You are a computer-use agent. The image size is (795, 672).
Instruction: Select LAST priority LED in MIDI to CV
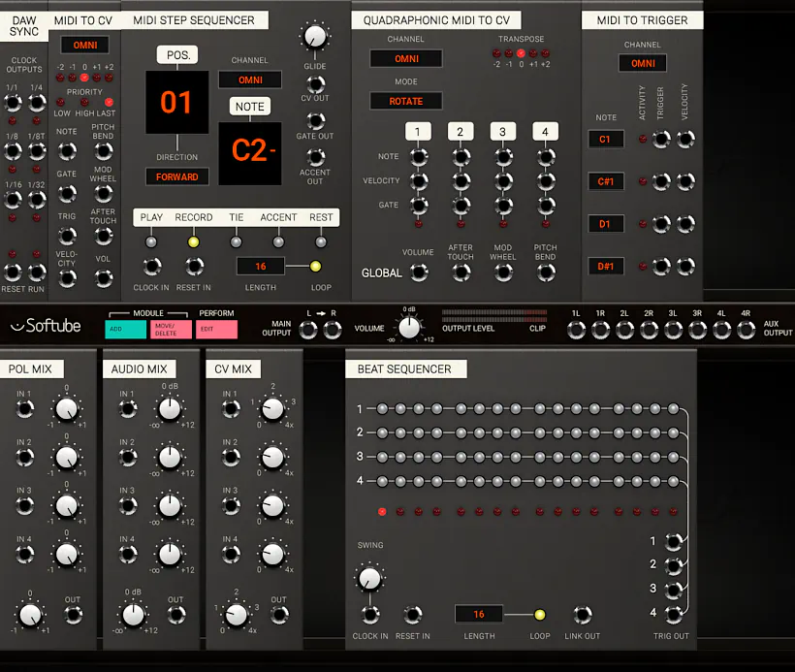(x=109, y=102)
